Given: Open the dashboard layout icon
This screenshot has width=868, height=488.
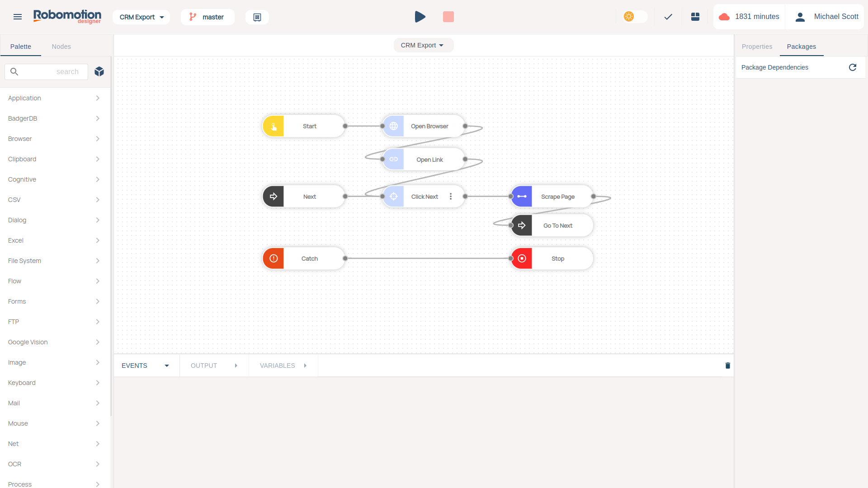Looking at the screenshot, I should (x=695, y=17).
